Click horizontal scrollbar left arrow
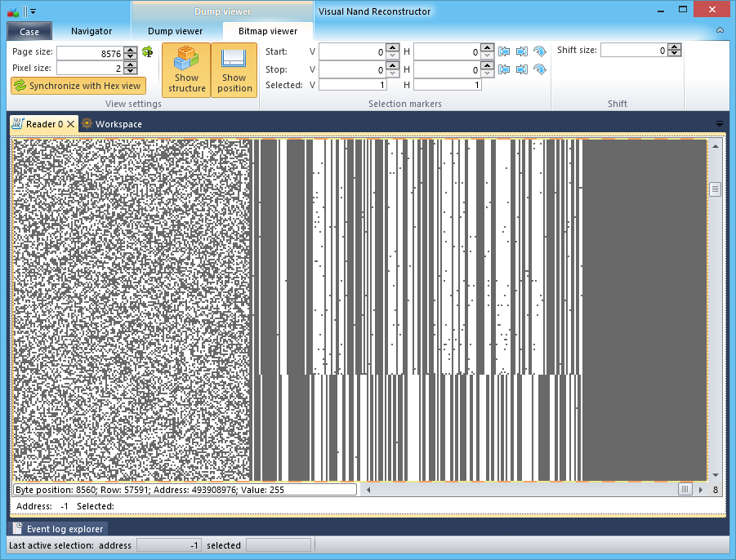 tap(368, 490)
